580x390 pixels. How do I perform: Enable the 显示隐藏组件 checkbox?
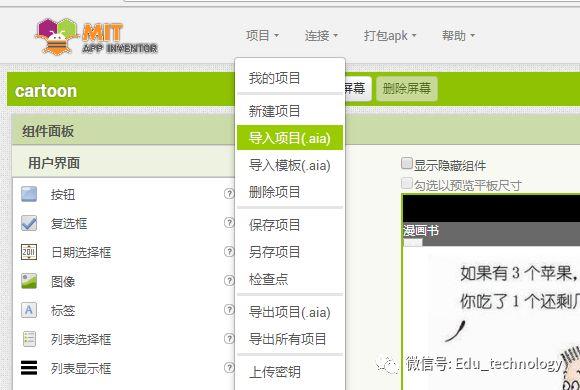pyautogui.click(x=407, y=164)
